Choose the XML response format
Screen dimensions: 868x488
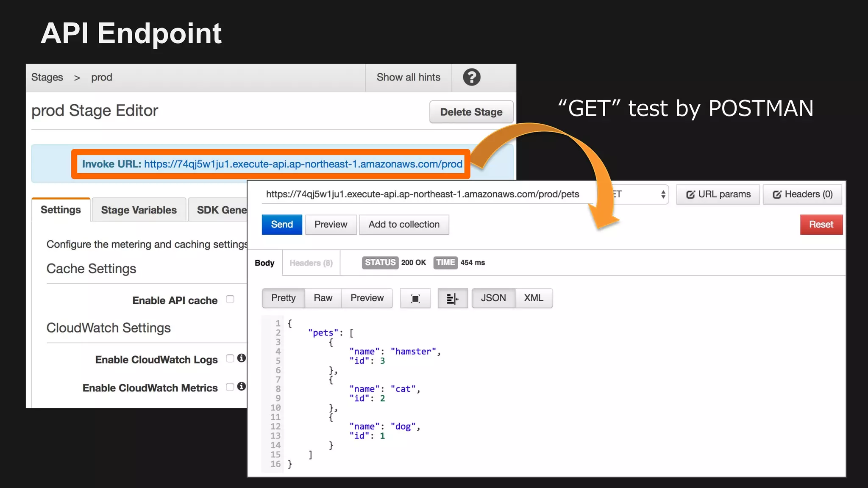534,298
